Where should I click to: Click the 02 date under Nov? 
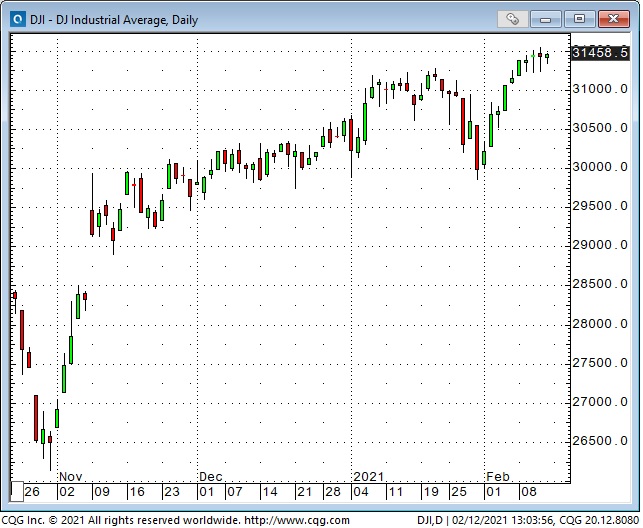click(67, 492)
